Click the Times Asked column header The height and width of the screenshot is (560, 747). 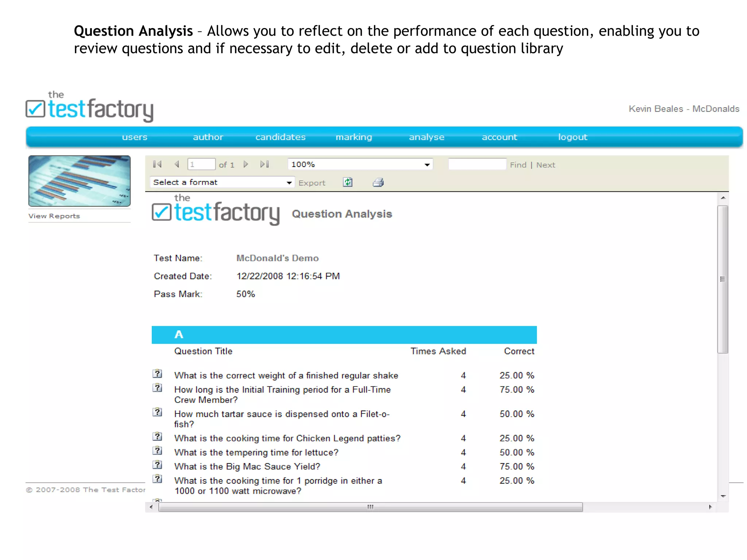(x=438, y=351)
